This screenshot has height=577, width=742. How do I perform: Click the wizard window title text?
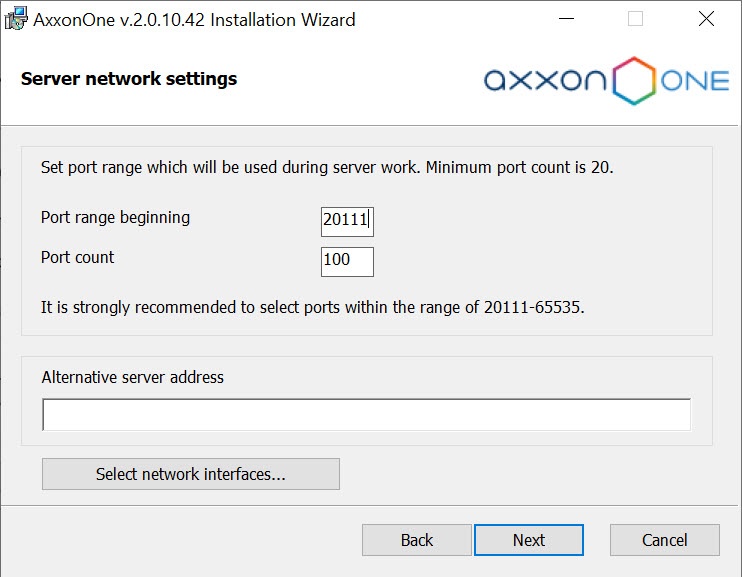[x=194, y=19]
